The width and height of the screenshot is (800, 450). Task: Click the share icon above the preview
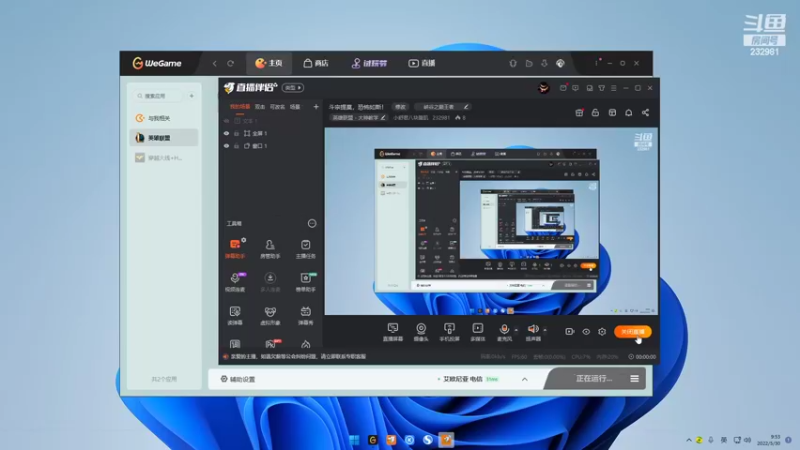645,112
